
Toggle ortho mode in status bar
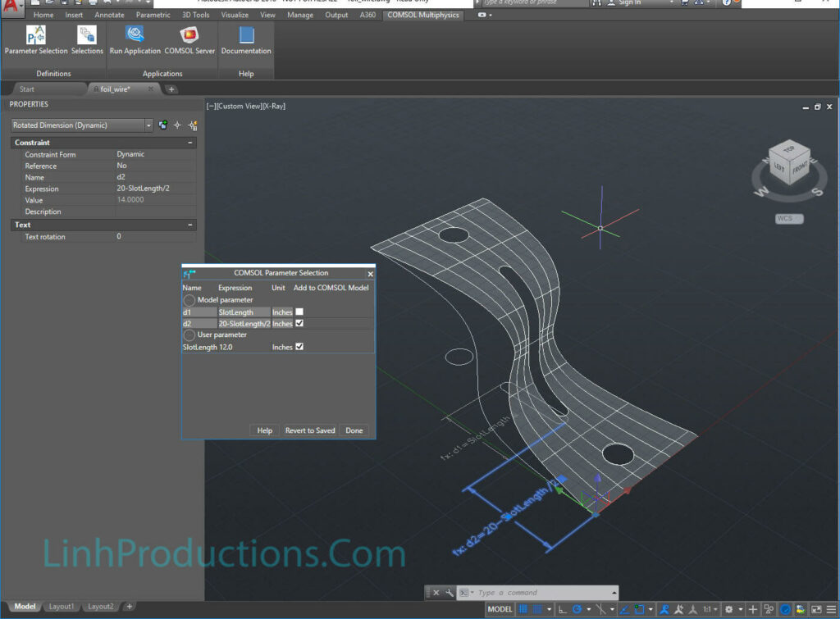click(x=562, y=609)
